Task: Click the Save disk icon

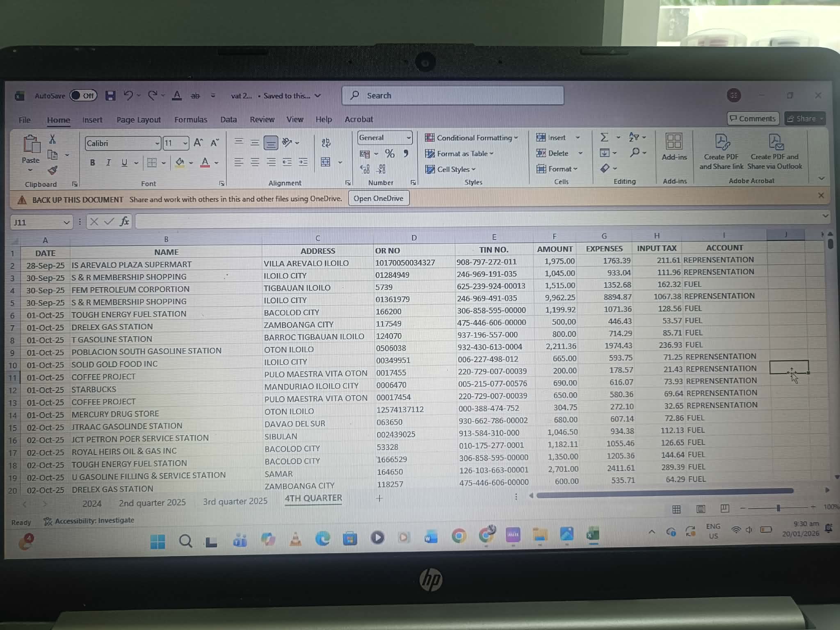Action: tap(110, 96)
